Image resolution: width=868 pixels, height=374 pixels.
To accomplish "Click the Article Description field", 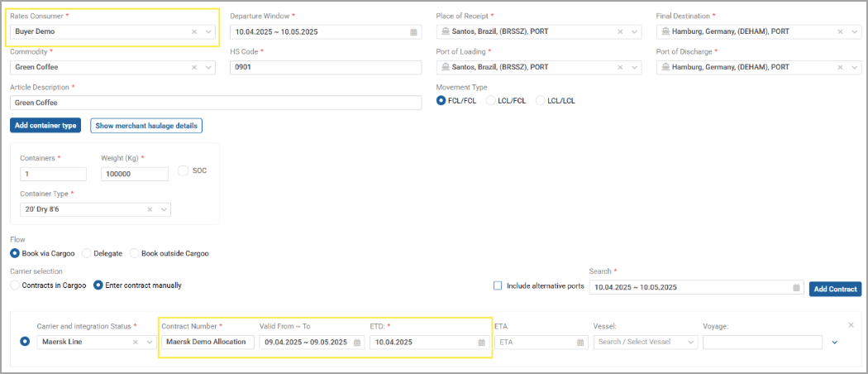I will (216, 103).
